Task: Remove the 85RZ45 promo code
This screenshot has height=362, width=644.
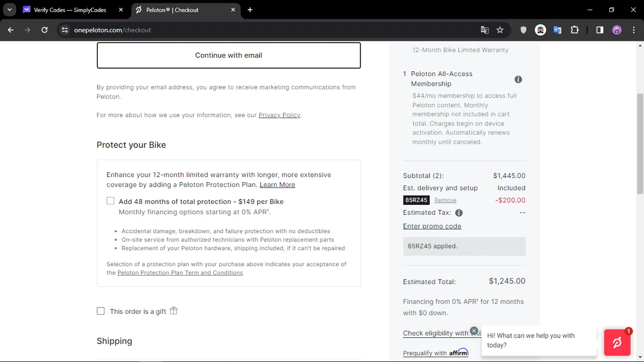Action: (445, 200)
